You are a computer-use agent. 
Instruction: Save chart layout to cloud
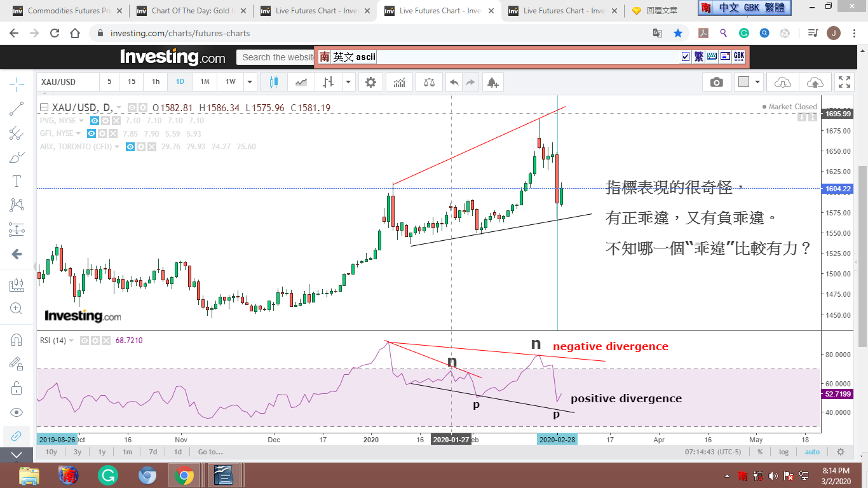pyautogui.click(x=815, y=82)
